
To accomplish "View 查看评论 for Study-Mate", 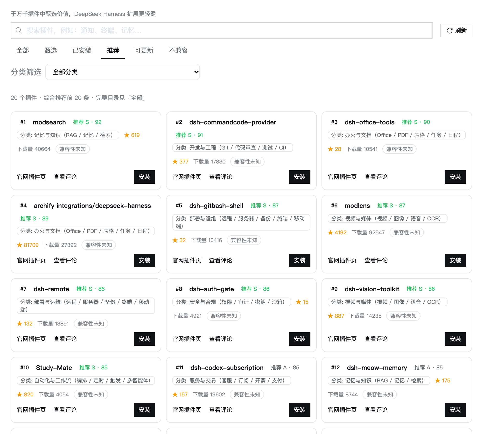I will tap(65, 410).
